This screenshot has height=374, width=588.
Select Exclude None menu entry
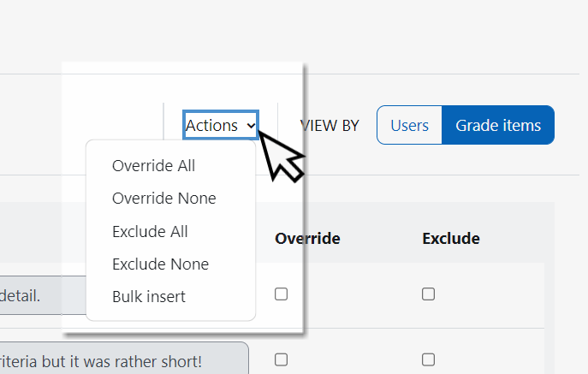pyautogui.click(x=160, y=264)
